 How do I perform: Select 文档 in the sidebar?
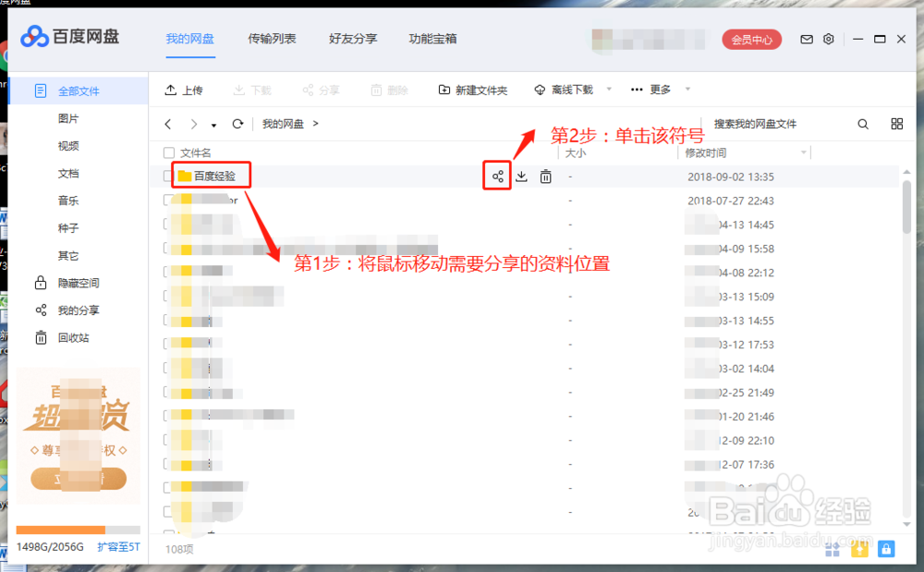[67, 173]
